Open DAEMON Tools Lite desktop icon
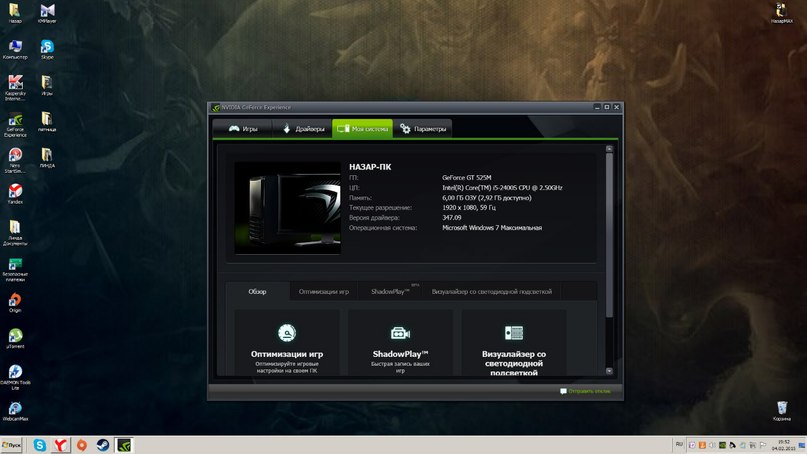This screenshot has height=454, width=807. [x=15, y=377]
